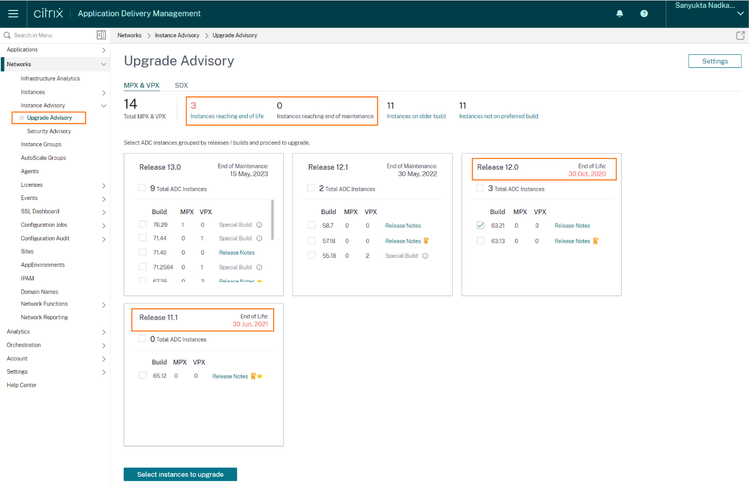Open the user account dropdown arrow
This screenshot has width=750, height=491.
[x=740, y=14]
